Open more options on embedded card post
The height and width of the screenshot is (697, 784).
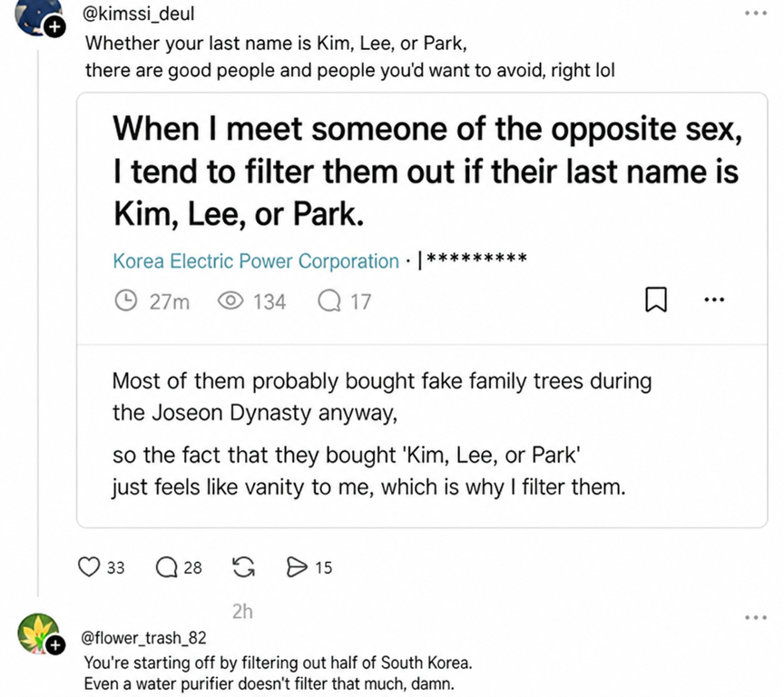coord(714,299)
